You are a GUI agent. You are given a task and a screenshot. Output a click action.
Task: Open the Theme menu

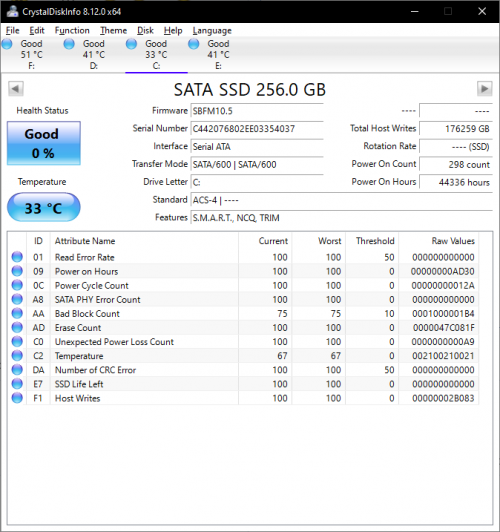click(113, 31)
